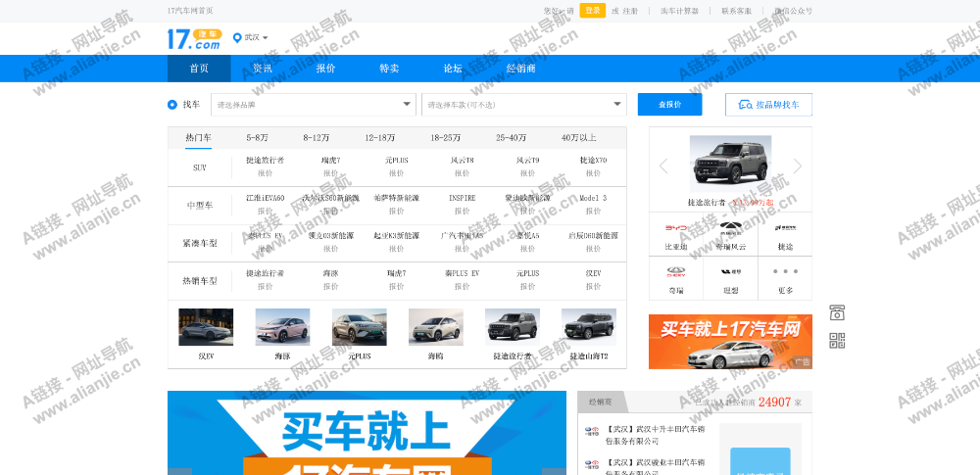Open the 奇瑞 Chery brand logo
The image size is (980, 475).
pos(675,272)
